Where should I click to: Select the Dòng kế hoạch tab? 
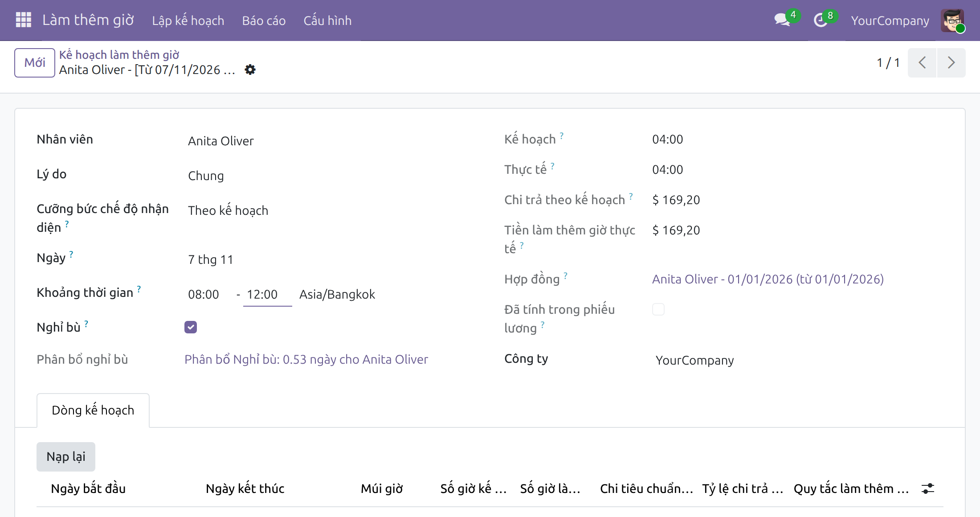tap(93, 410)
